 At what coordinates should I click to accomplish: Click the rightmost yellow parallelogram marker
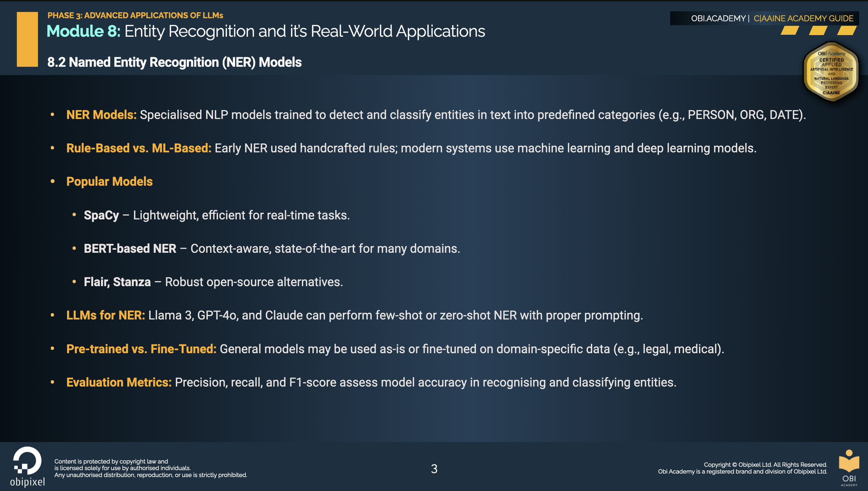[846, 31]
